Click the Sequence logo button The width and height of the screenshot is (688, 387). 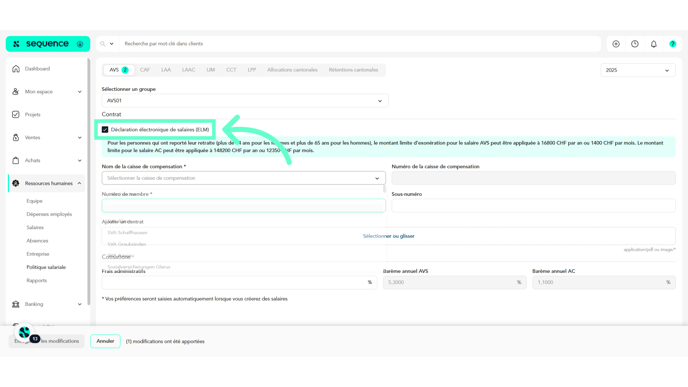[48, 44]
